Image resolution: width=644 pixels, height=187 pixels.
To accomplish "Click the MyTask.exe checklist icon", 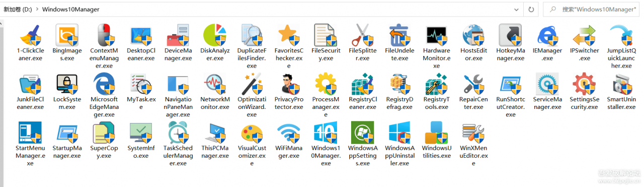I will tap(141, 84).
